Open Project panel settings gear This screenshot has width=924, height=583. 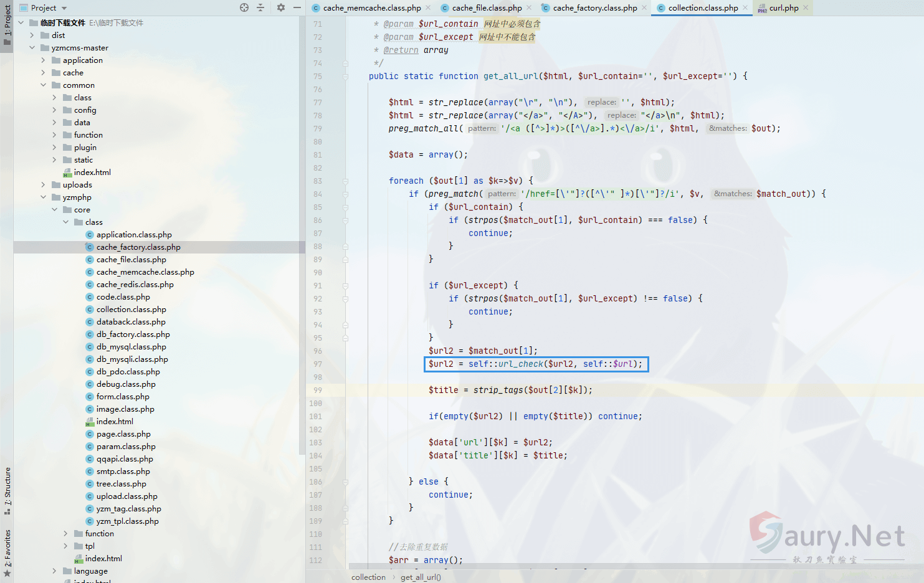click(281, 7)
